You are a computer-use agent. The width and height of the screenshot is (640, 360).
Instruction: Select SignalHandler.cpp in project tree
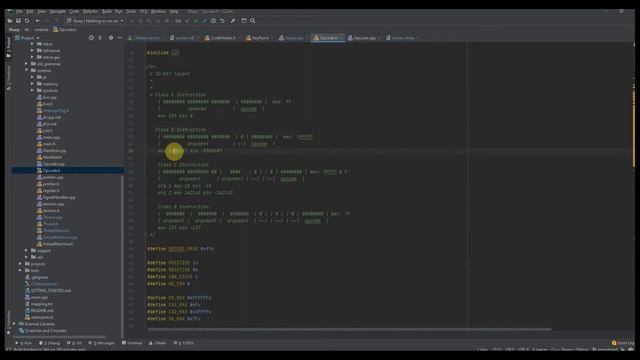(x=59, y=198)
